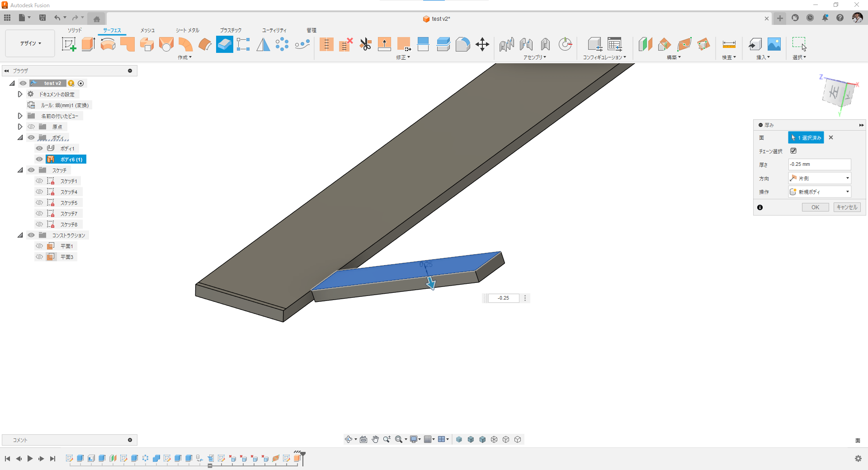The image size is (868, 470).
Task: Expand the 名前の付いたビュー node
Action: pos(20,116)
